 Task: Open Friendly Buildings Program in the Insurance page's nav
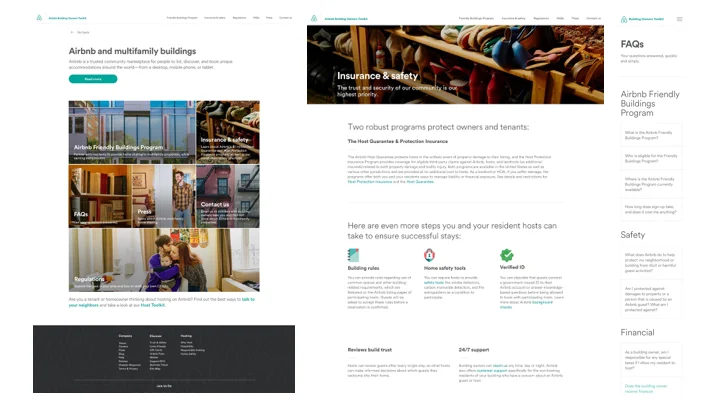tap(476, 18)
